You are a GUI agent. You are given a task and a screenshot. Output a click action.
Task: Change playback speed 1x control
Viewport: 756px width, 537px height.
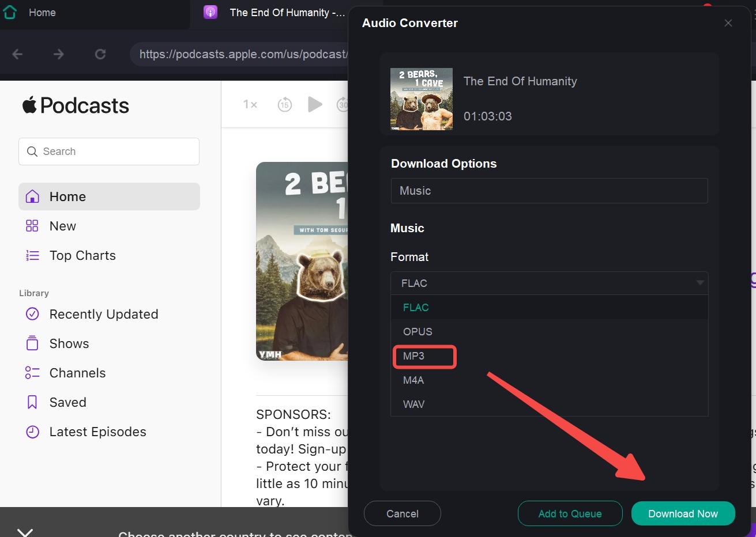(250, 104)
